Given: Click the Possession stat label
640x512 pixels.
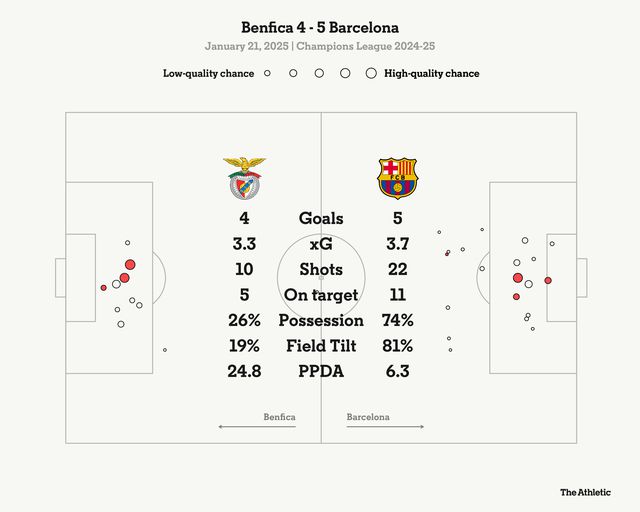Looking at the screenshot, I should pyautogui.click(x=321, y=321).
